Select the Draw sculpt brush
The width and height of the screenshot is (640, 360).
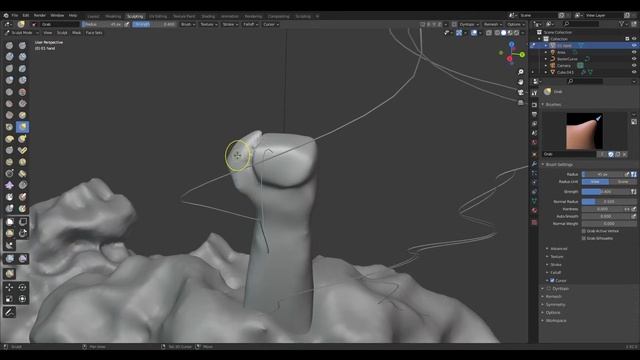coord(9,45)
